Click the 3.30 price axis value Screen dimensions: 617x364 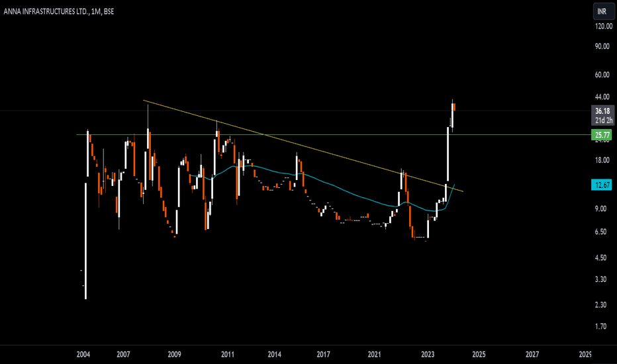coord(600,279)
